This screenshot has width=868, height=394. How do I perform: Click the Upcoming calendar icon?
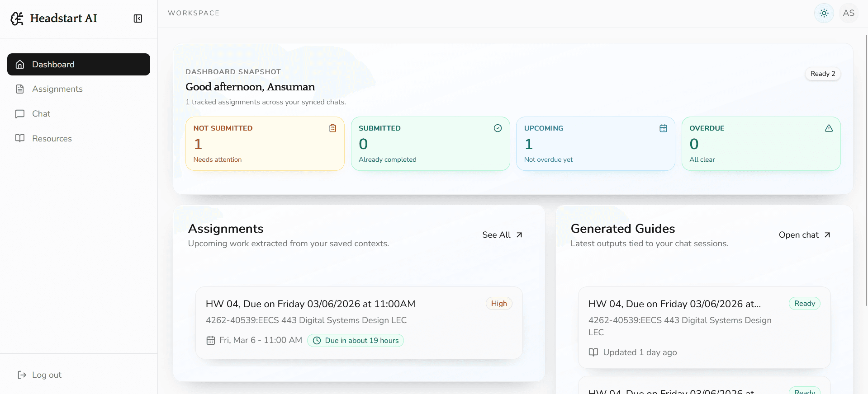pos(663,128)
